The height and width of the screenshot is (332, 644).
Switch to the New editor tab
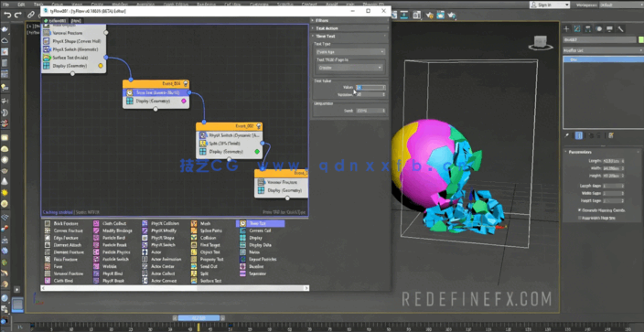pyautogui.click(x=76, y=20)
